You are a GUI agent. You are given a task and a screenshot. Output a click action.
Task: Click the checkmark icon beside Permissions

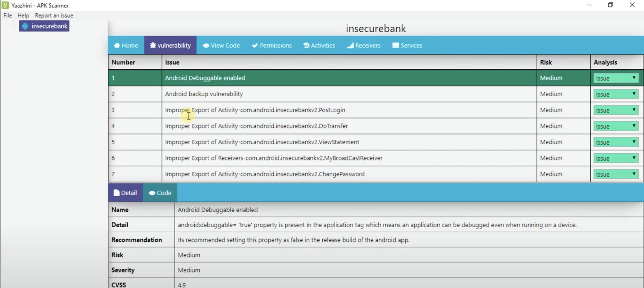tap(255, 45)
